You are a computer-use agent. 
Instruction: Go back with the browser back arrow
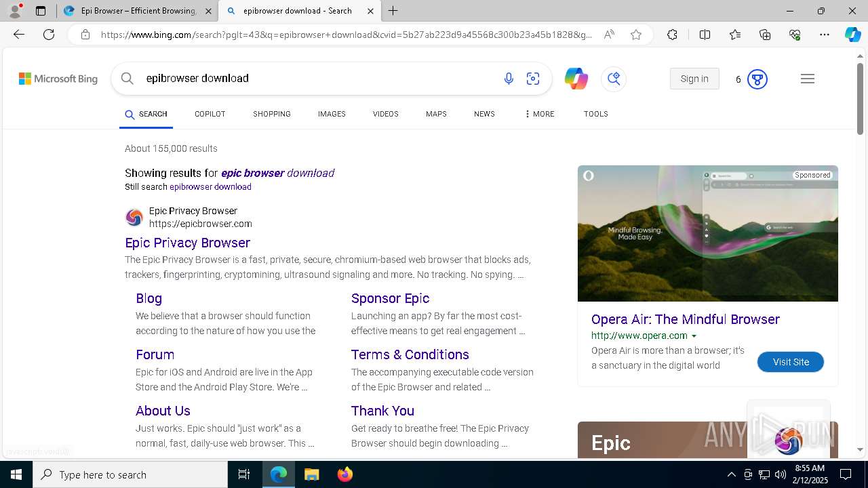pos(19,35)
